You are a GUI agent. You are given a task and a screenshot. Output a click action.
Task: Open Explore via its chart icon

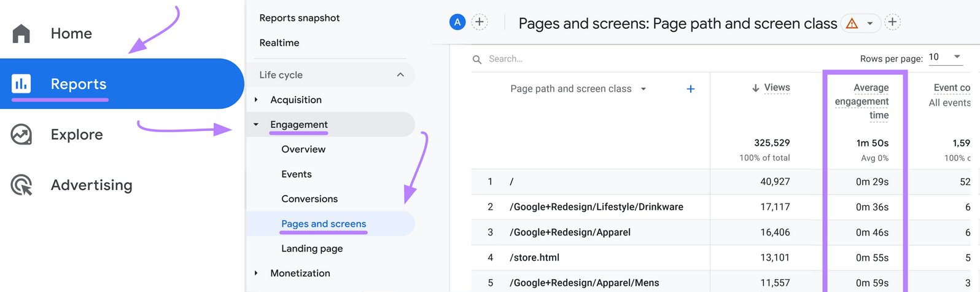pyautogui.click(x=21, y=135)
